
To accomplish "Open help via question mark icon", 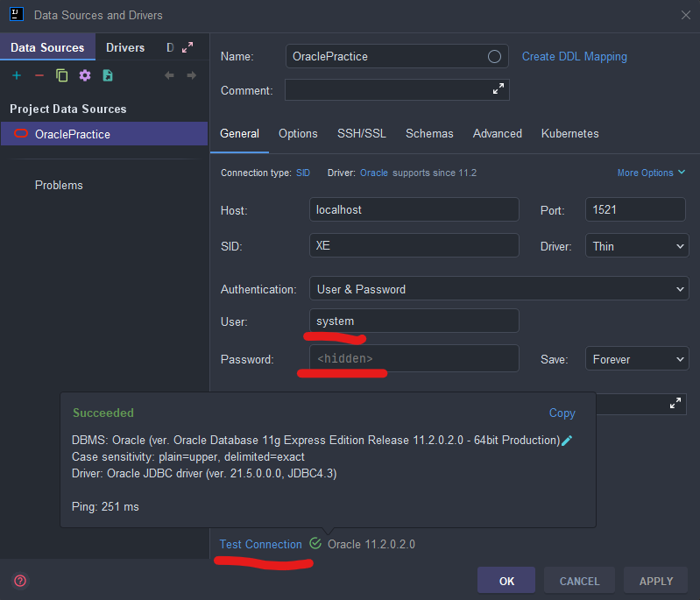I will 20,581.
